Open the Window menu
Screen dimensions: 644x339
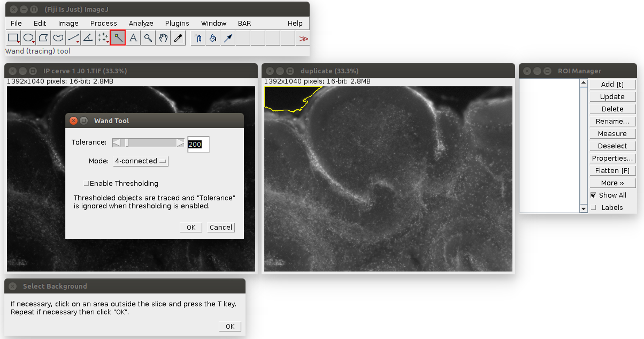(213, 23)
